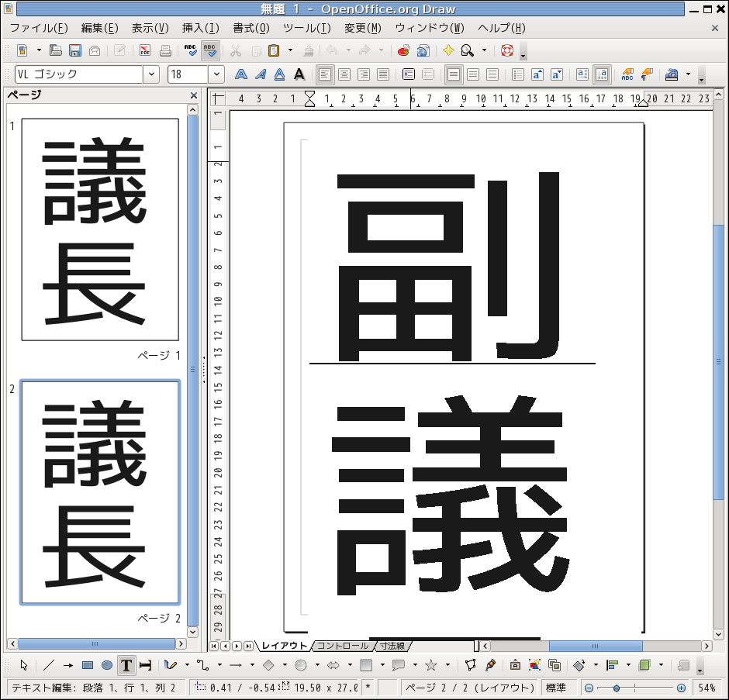
Task: Open the font name dropdown
Action: coord(150,75)
